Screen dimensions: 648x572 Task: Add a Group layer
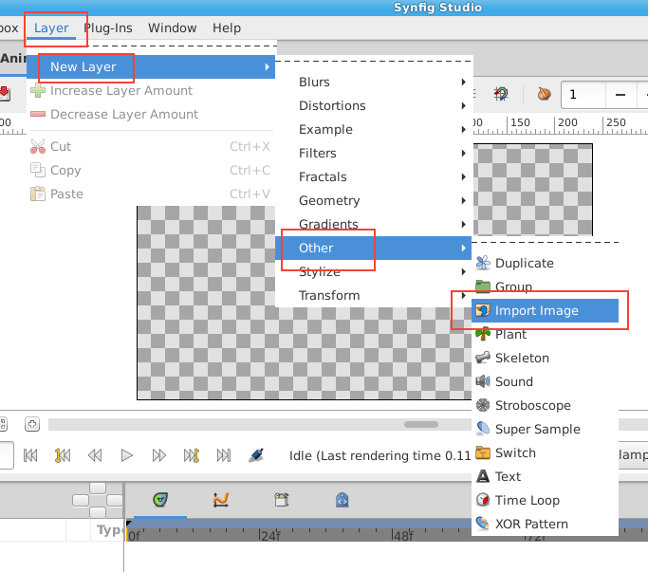[545, 287]
